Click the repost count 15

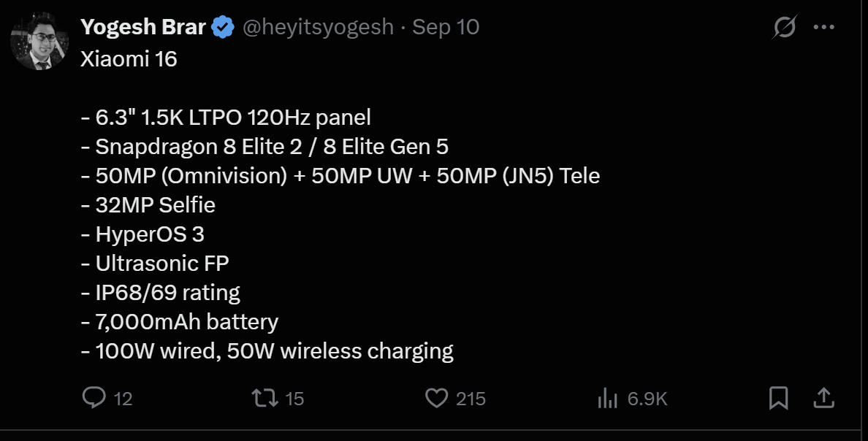(x=294, y=399)
